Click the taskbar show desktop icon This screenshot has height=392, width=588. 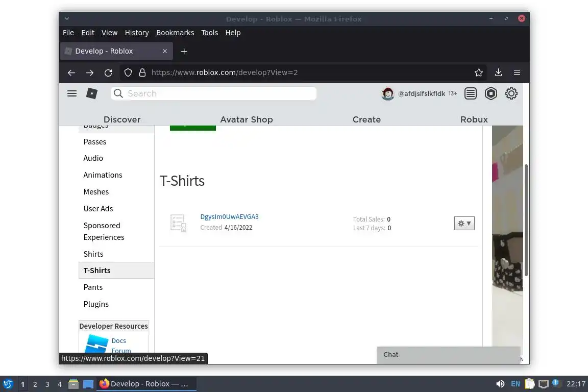[x=88, y=384]
